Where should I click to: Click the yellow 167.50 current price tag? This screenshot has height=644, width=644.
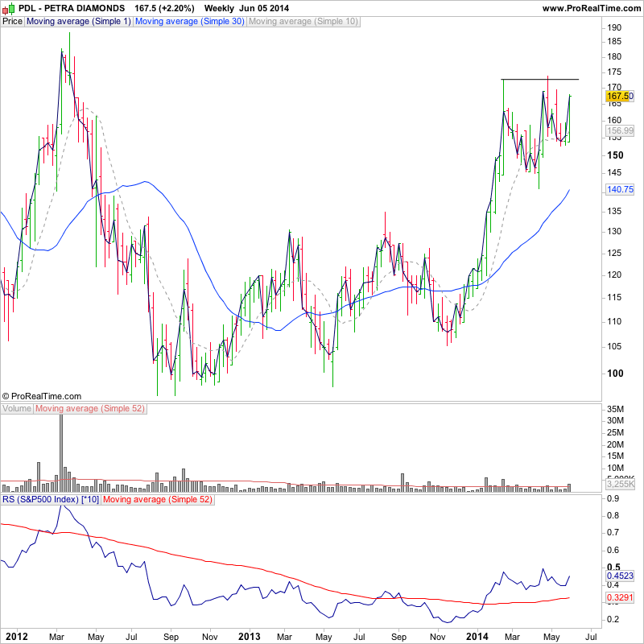click(x=620, y=96)
